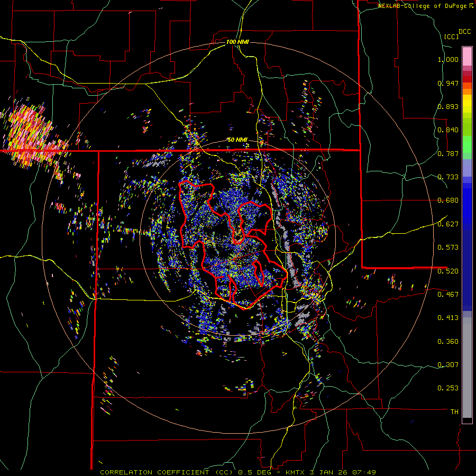Click the DCC label above the color scale
Viewport: 476px width, 476px height.
click(x=464, y=32)
